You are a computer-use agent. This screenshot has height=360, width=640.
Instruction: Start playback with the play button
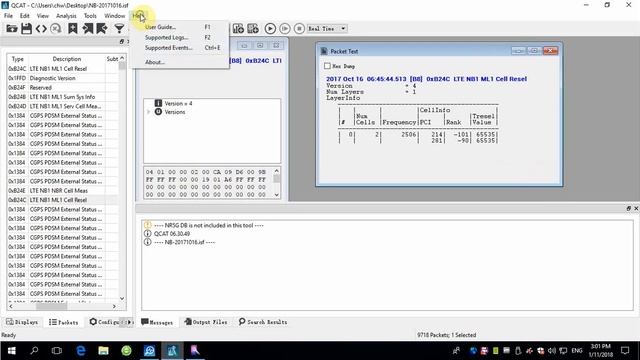pyautogui.click(x=270, y=29)
